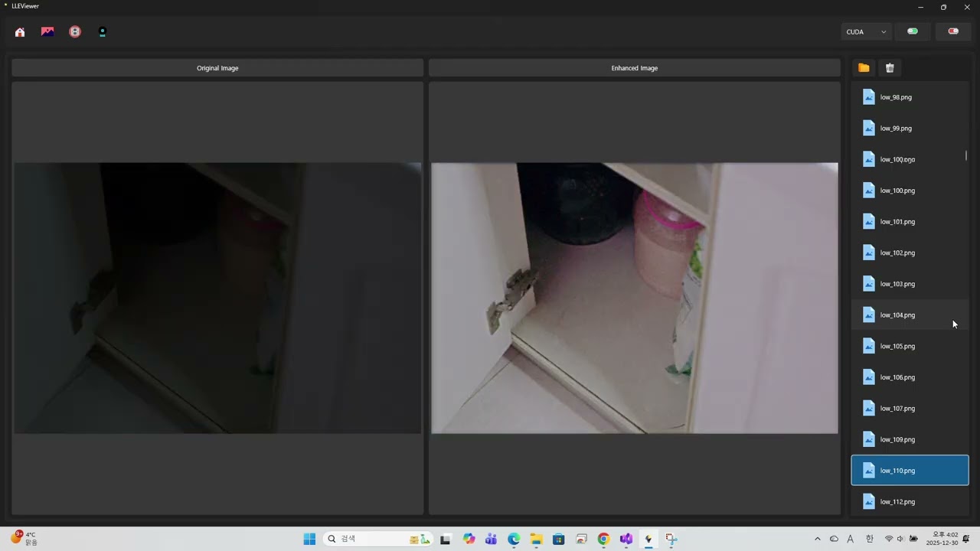Viewport: 980px width, 551px height.
Task: Click the Enhanced Image header
Action: (x=635, y=68)
